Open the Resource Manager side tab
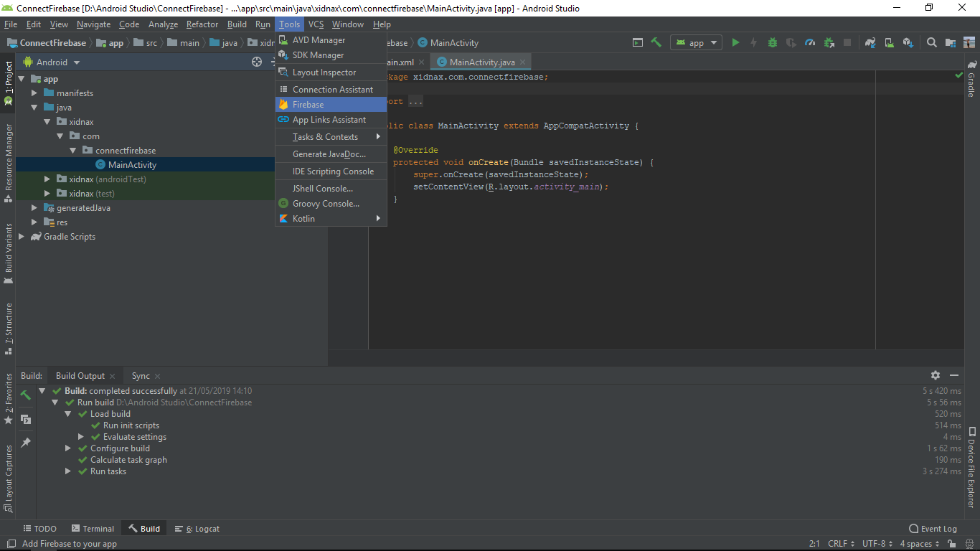The image size is (980, 551). click(x=9, y=162)
